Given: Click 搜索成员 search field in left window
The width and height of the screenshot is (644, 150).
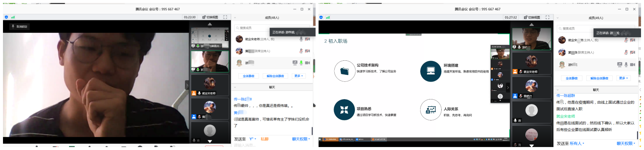Looking at the screenshot, I should (x=272, y=28).
